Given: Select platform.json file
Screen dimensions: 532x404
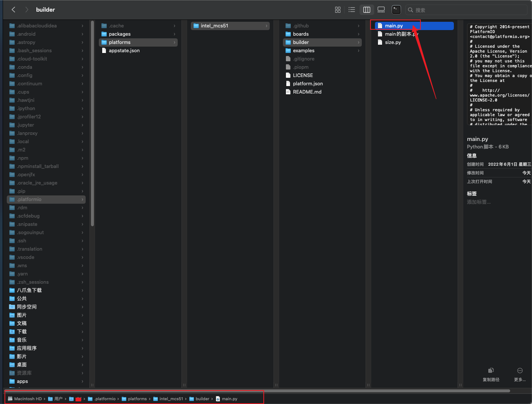Looking at the screenshot, I should point(308,84).
